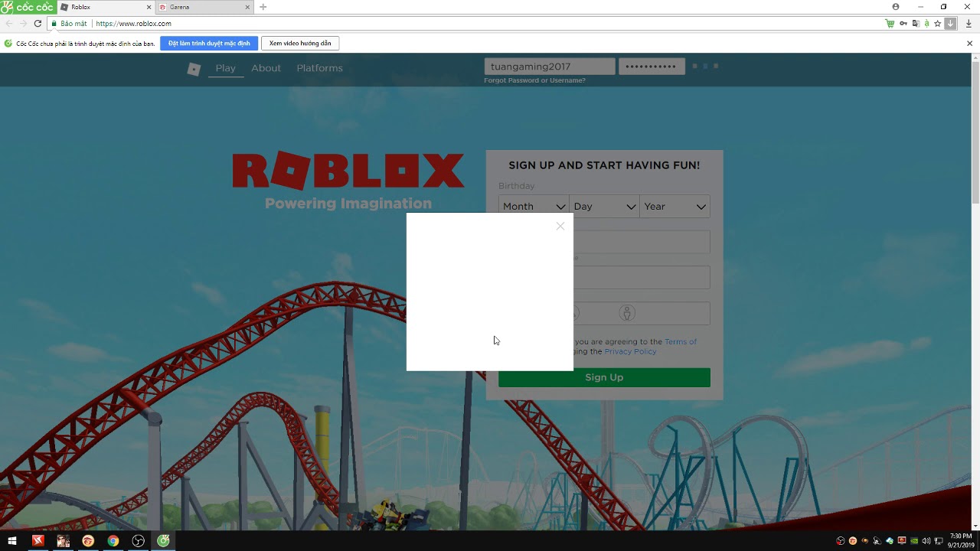
Task: Open the game character app in taskbar
Action: 63,541
